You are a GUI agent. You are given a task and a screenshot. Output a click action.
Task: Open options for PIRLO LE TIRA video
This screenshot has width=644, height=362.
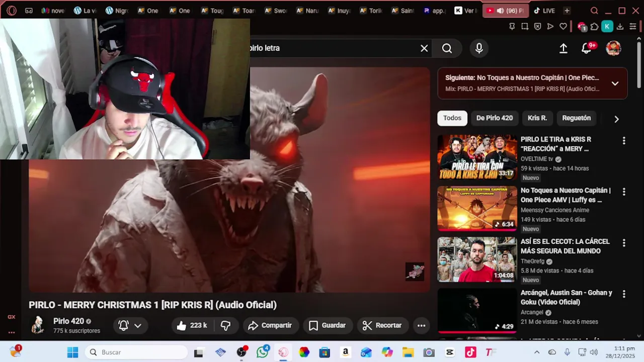tap(624, 141)
